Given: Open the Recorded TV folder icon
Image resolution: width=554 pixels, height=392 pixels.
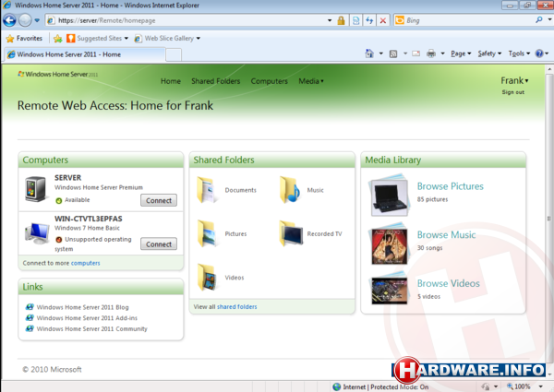Looking at the screenshot, I should pyautogui.click(x=291, y=233).
